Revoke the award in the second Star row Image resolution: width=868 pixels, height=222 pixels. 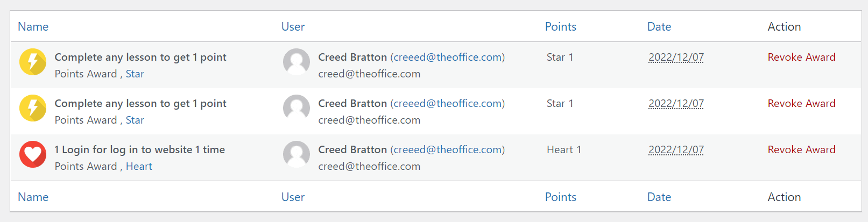pyautogui.click(x=801, y=104)
